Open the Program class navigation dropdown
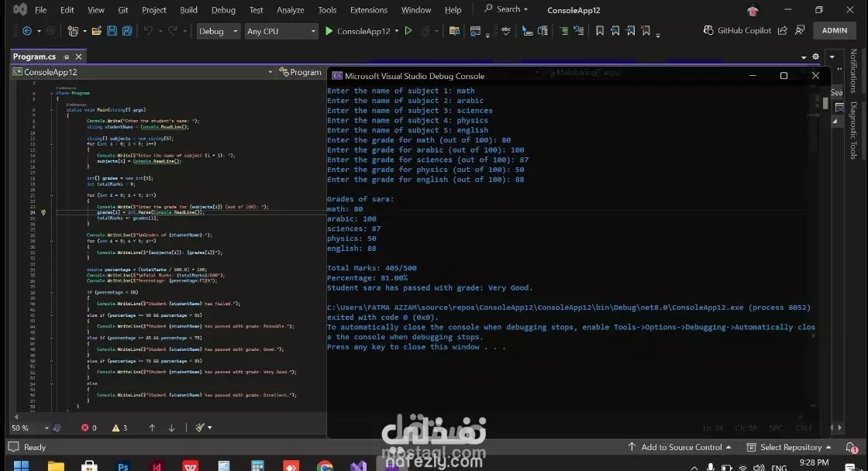The image size is (868, 471). tap(301, 72)
